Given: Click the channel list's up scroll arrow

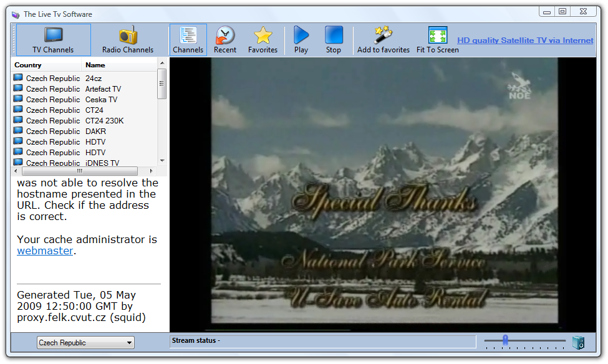Looking at the screenshot, I should (x=162, y=63).
